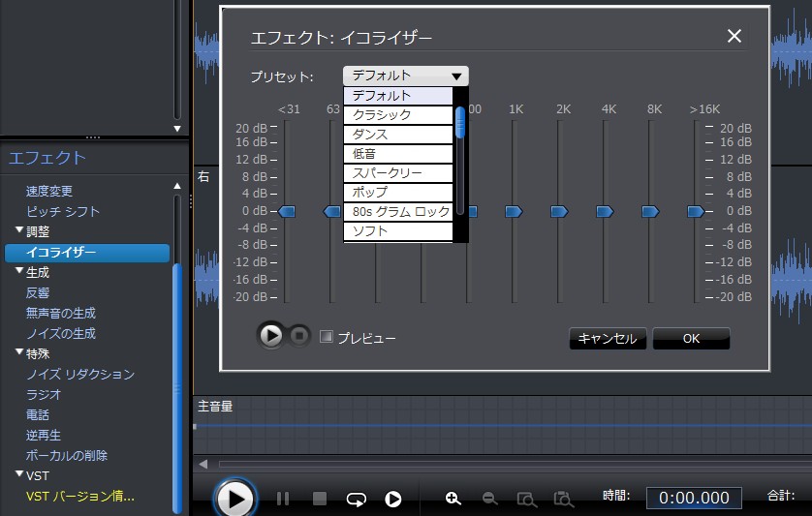Pause playback in the bottom transport bar
The height and width of the screenshot is (516, 812).
click(283, 499)
